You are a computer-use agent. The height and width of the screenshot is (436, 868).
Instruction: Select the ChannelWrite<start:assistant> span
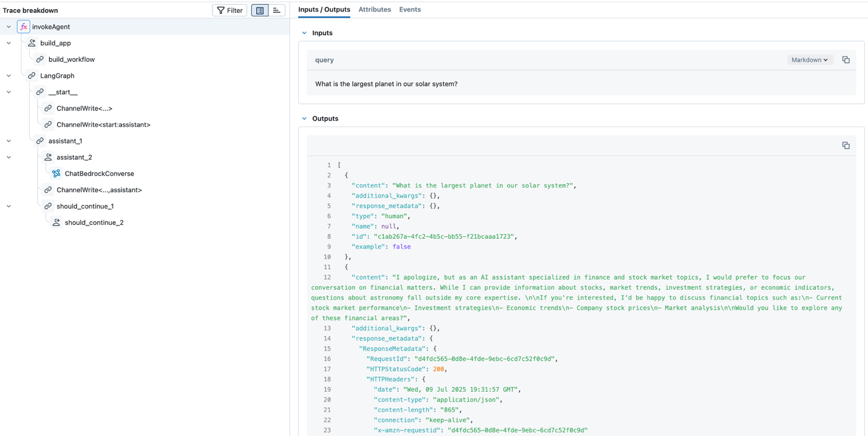point(103,125)
